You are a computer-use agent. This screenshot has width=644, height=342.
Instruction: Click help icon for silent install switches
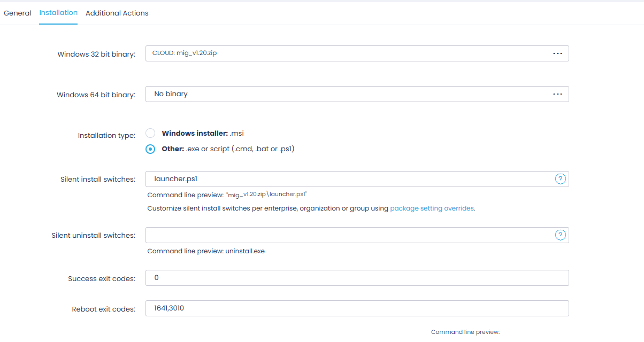pyautogui.click(x=560, y=179)
